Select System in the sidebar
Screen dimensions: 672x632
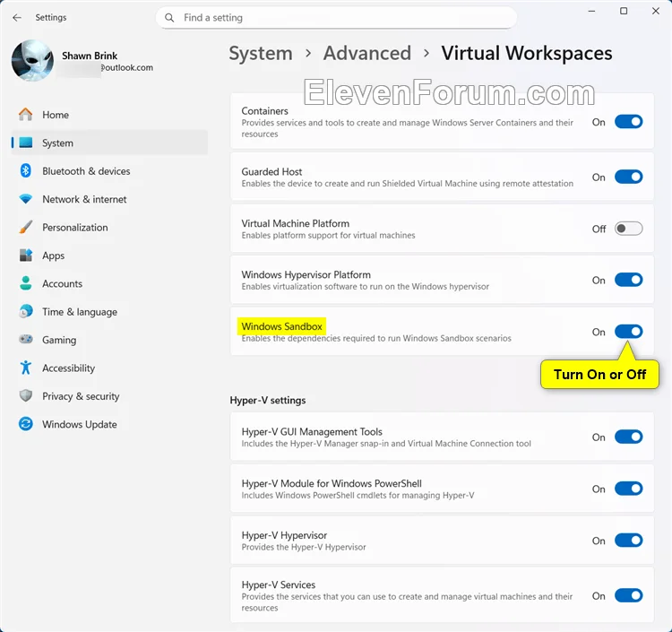pyautogui.click(x=109, y=143)
